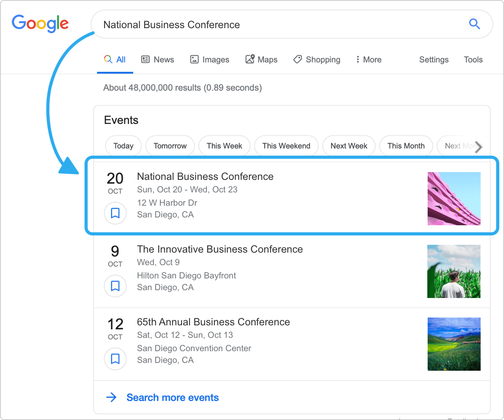
Task: Click the Events section heading
Action: tap(121, 120)
